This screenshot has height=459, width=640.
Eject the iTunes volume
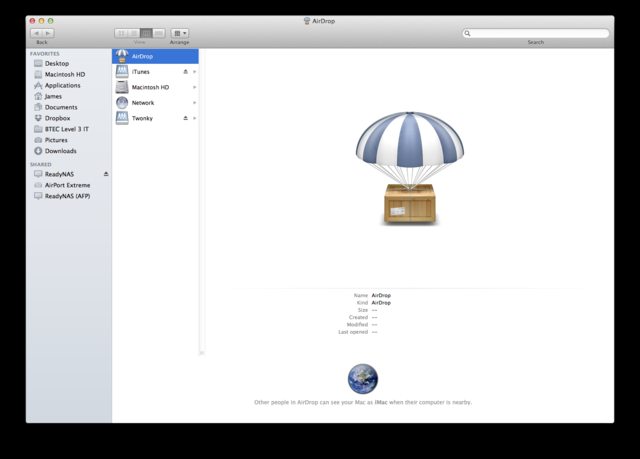pyautogui.click(x=186, y=71)
